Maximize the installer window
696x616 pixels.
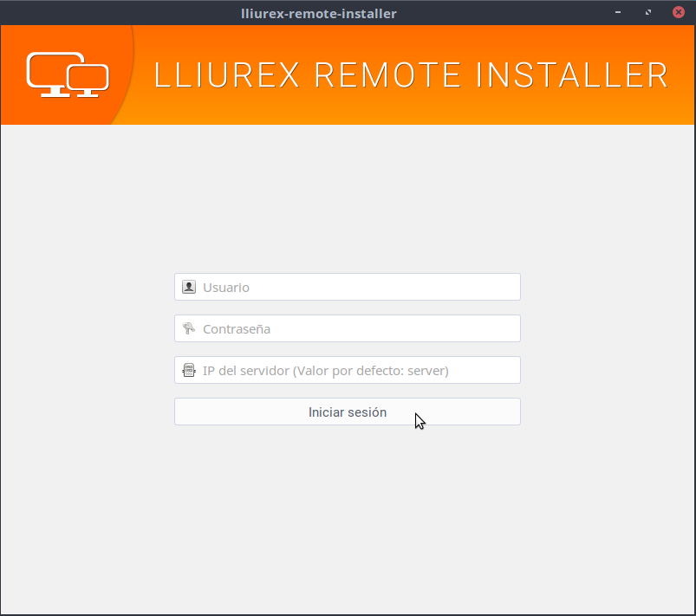[x=648, y=13]
